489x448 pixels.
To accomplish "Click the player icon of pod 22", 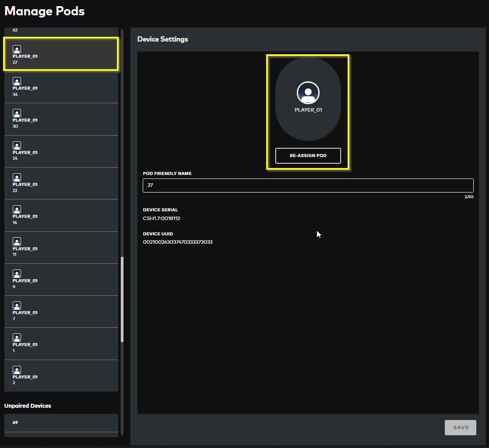I will pyautogui.click(x=17, y=177).
